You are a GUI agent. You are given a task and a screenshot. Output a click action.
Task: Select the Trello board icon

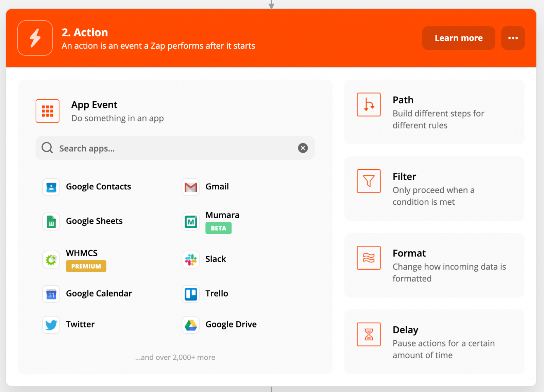[x=190, y=294]
